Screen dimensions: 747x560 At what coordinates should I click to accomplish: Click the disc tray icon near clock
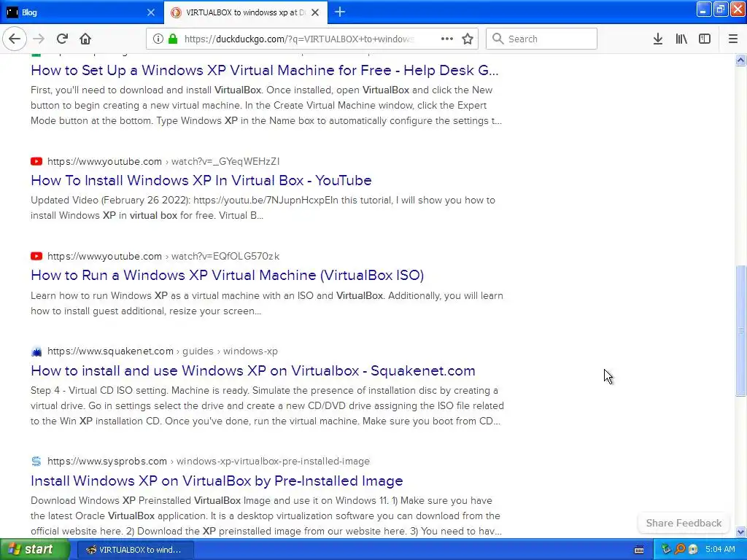693,549
